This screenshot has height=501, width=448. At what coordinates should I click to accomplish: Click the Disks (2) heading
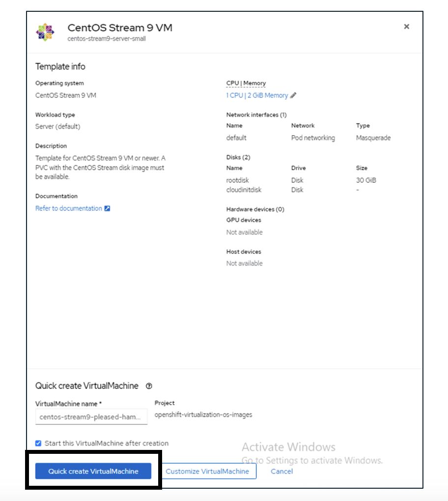tap(238, 157)
